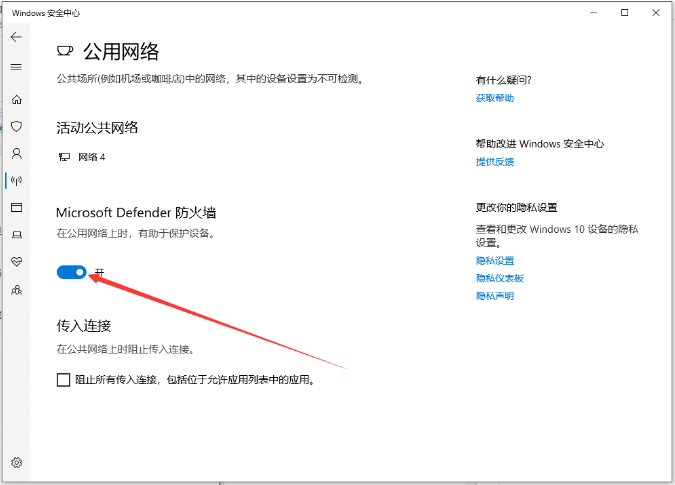Expand the hamburger navigation menu
Viewport: 675px width, 485px height.
pos(16,67)
